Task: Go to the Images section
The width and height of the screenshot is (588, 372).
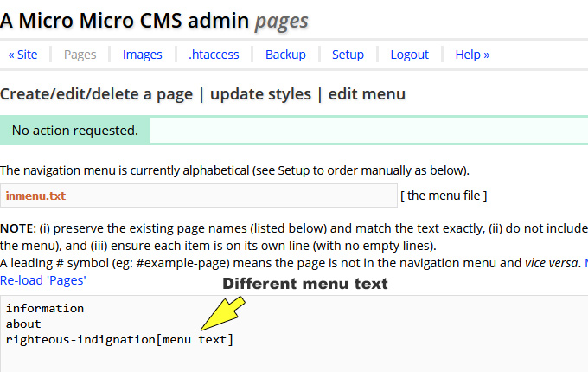Action: pos(142,55)
